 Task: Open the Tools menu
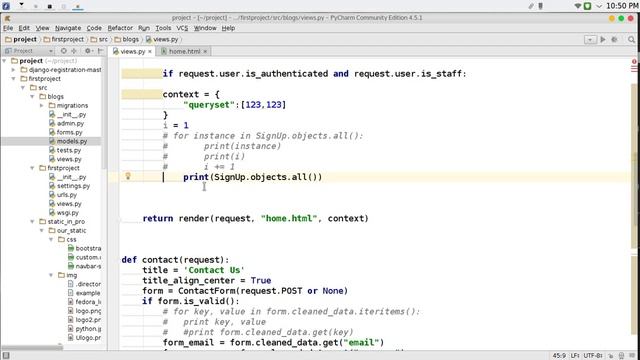[x=163, y=28]
